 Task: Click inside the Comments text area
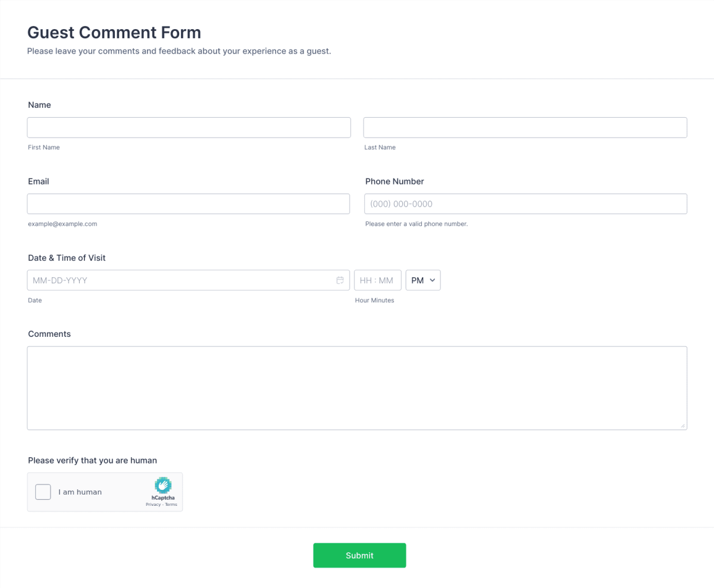click(x=357, y=387)
